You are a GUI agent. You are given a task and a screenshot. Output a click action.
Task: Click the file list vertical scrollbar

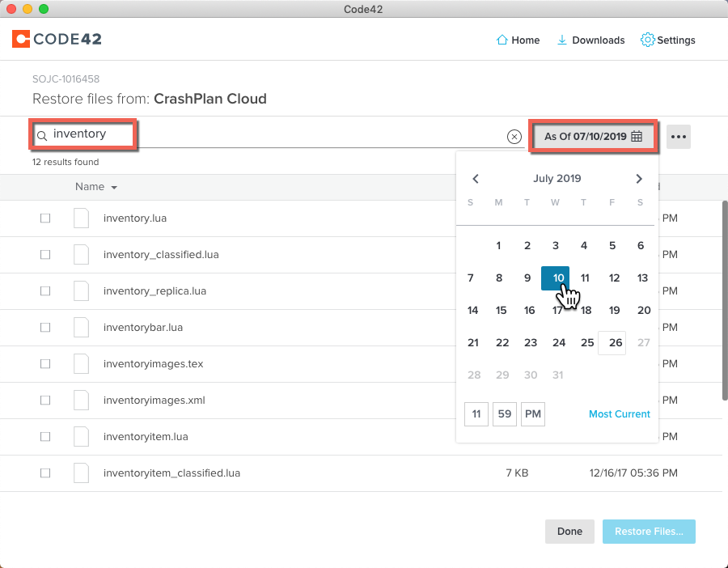(x=725, y=300)
